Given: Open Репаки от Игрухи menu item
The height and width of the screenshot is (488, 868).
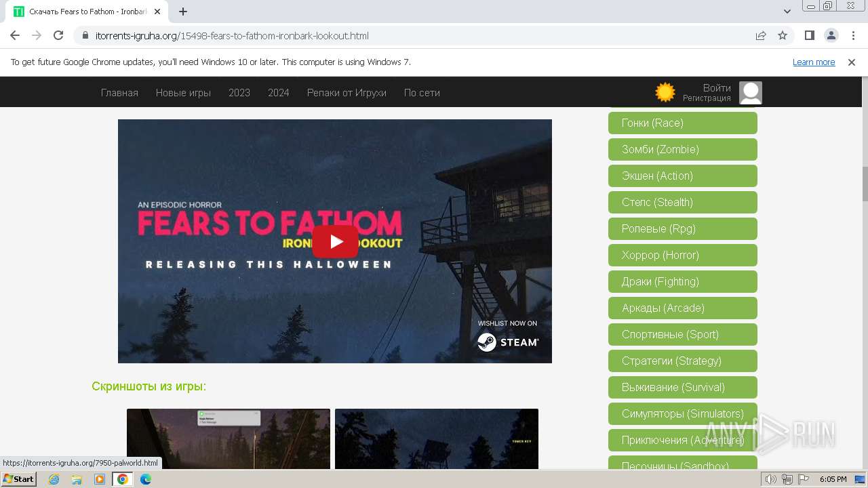Looking at the screenshot, I should click(x=347, y=93).
